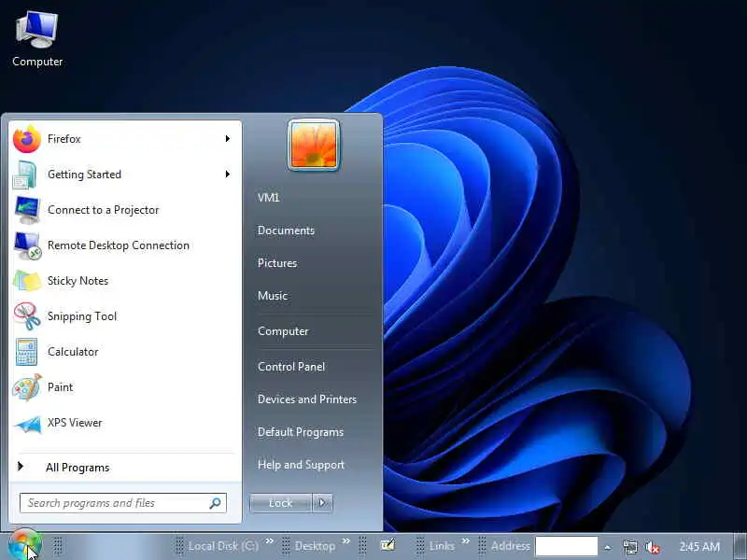The width and height of the screenshot is (747, 560).
Task: Open shutdown options arrow beside Lock
Action: pos(322,503)
